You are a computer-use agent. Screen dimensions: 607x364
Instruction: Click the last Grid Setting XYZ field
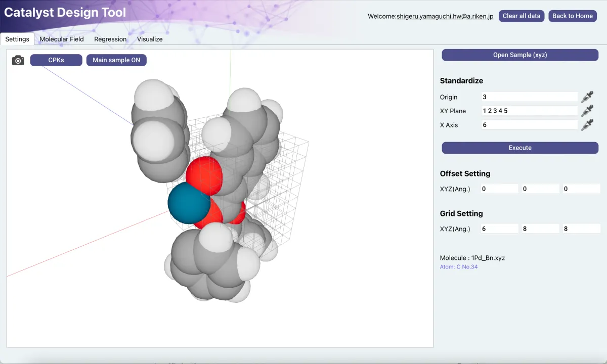tap(581, 229)
